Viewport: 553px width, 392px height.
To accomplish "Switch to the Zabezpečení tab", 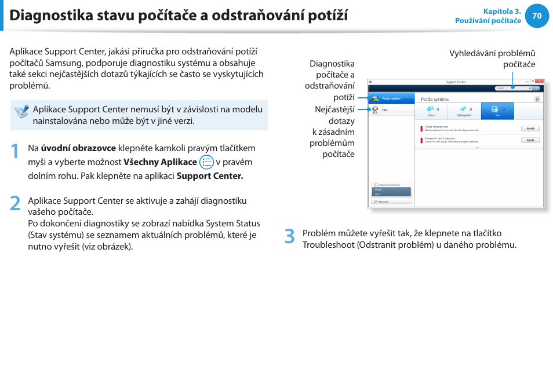I will tap(464, 111).
